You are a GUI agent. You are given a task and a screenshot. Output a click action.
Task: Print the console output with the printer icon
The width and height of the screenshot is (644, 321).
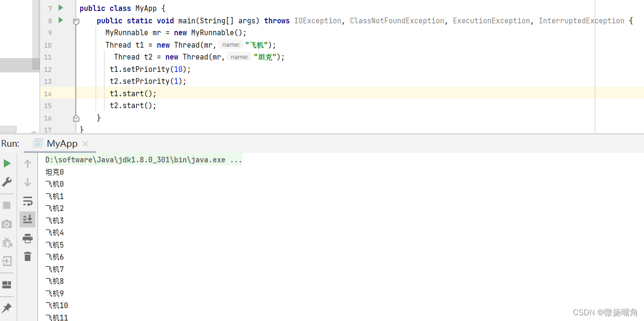[28, 238]
